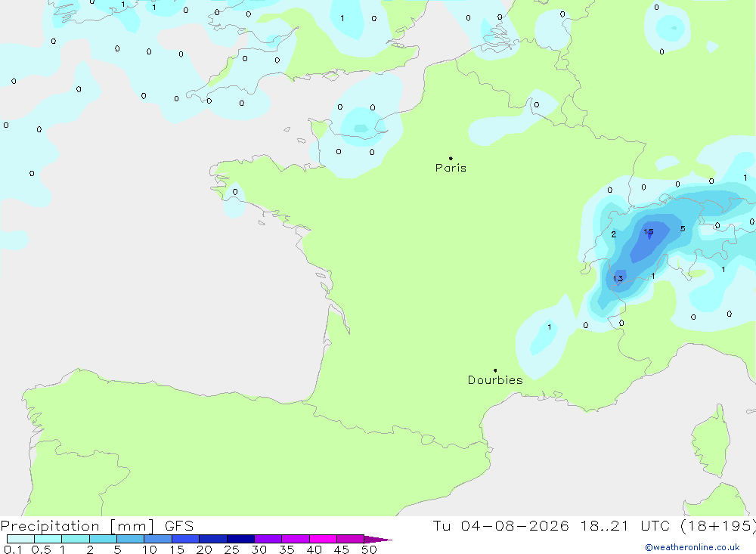The height and width of the screenshot is (554, 756).
Task: Click the '0.1' legend scale label
Action: point(13,549)
